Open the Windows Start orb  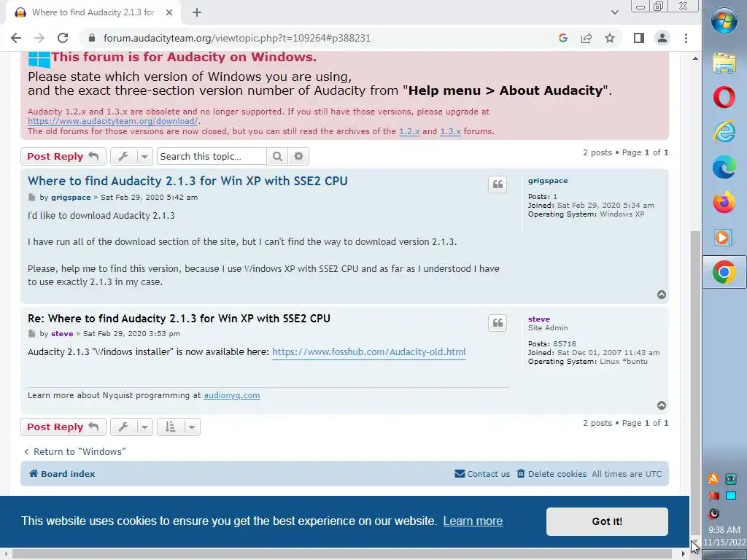click(x=724, y=21)
